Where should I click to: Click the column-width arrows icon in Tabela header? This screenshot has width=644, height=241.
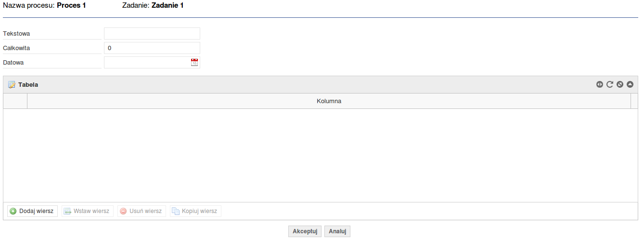tap(599, 84)
